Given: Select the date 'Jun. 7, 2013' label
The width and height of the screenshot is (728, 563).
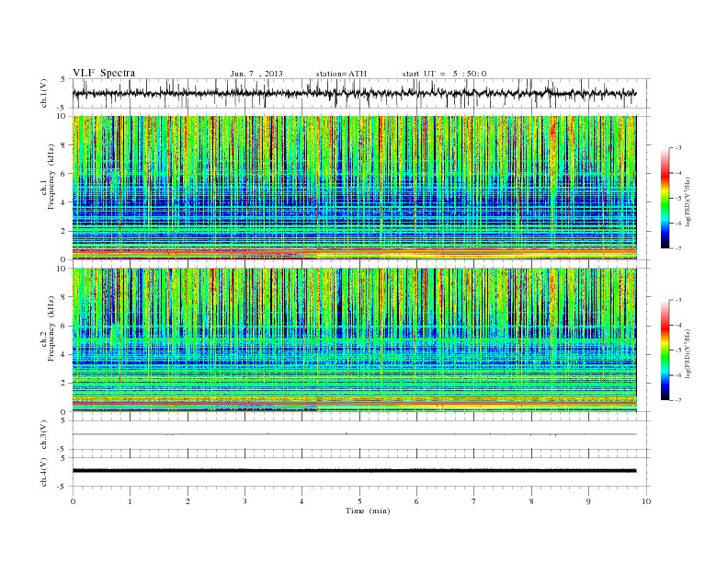Looking at the screenshot, I should [x=256, y=74].
